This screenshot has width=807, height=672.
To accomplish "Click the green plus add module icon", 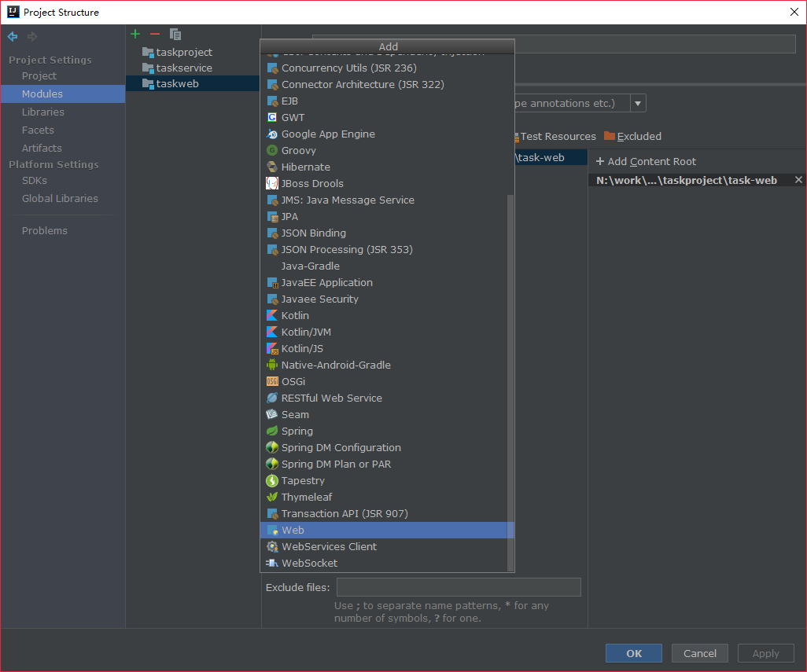I will coord(135,34).
